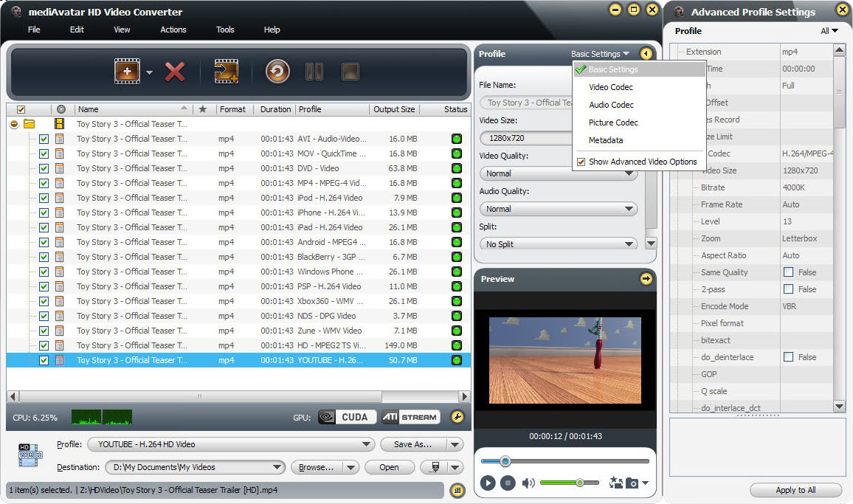Click file icon of the YOUTUBE row
This screenshot has width=853, height=504.
coord(59,360)
